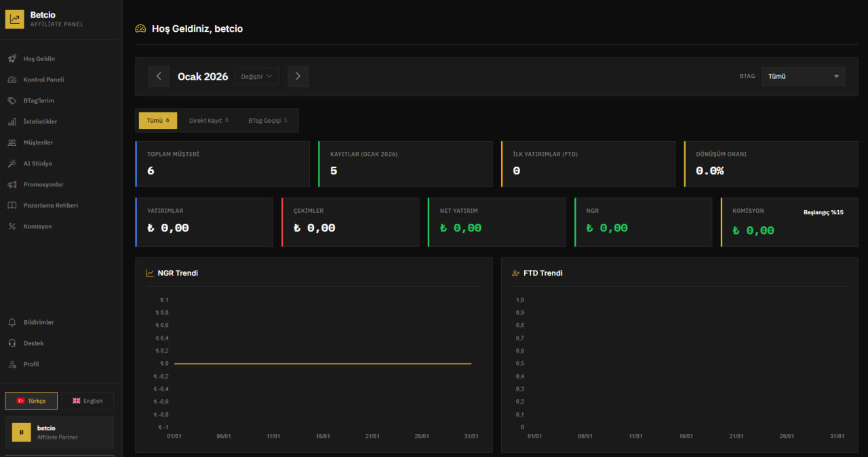The width and height of the screenshot is (868, 457).
Task: Open the BTAG Tümü dropdown filter
Action: (803, 77)
